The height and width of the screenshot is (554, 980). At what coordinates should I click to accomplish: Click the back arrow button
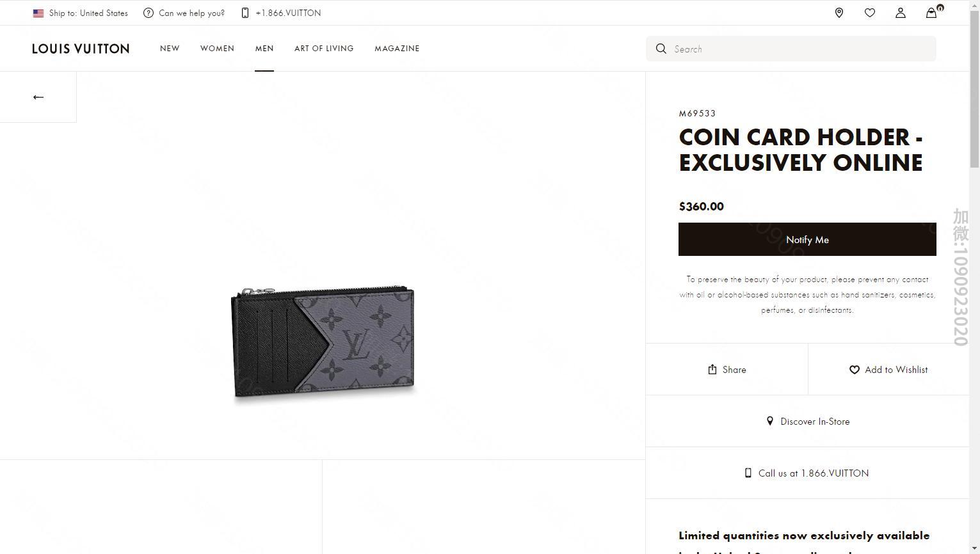pyautogui.click(x=38, y=97)
